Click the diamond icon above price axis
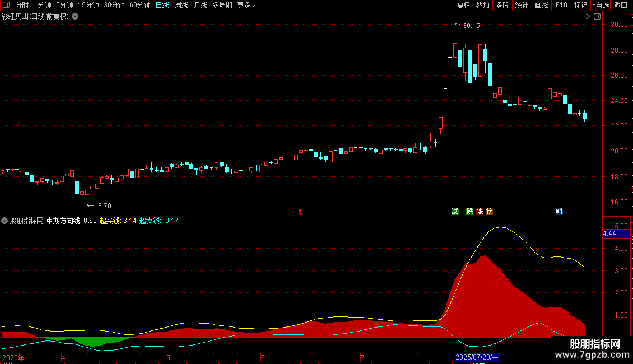This screenshot has width=633, height=364. (587, 17)
